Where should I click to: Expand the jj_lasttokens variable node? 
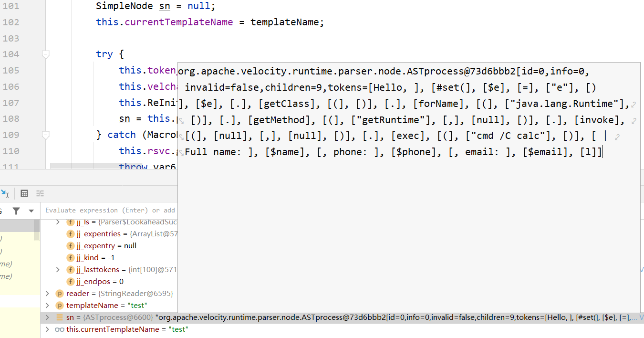pyautogui.click(x=58, y=270)
